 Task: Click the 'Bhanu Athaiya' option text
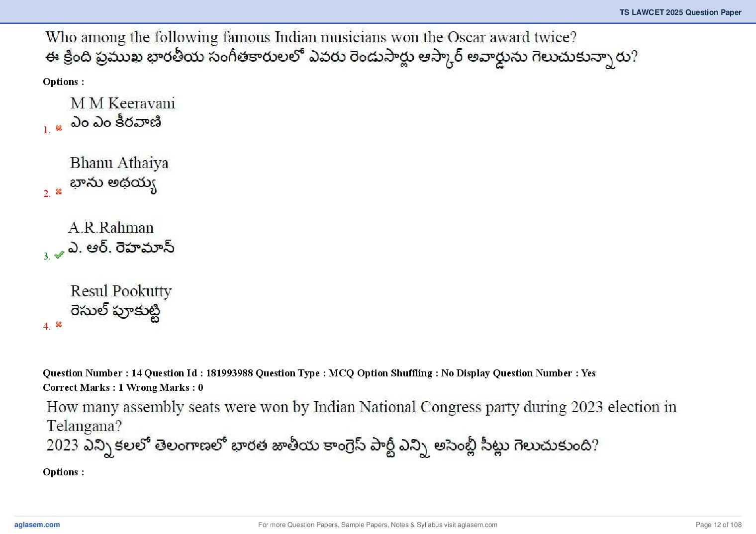pos(119,163)
